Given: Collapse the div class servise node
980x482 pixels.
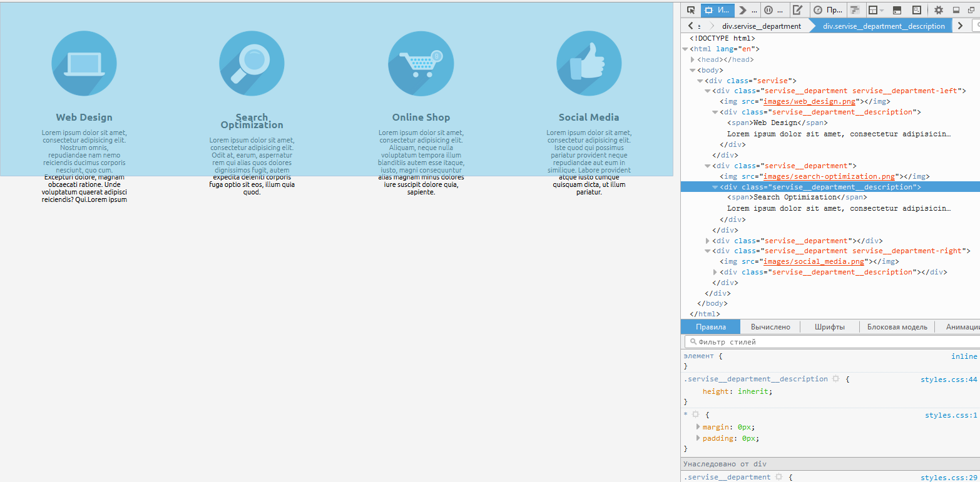Looking at the screenshot, I should coord(700,81).
